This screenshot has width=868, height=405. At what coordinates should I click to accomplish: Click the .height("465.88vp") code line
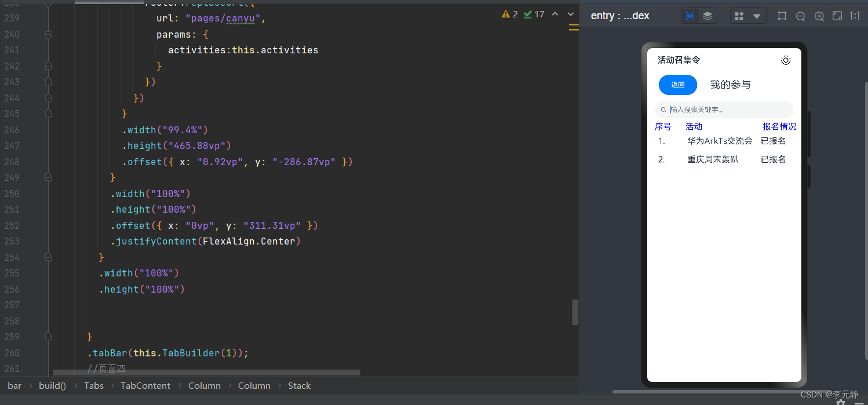(176, 146)
